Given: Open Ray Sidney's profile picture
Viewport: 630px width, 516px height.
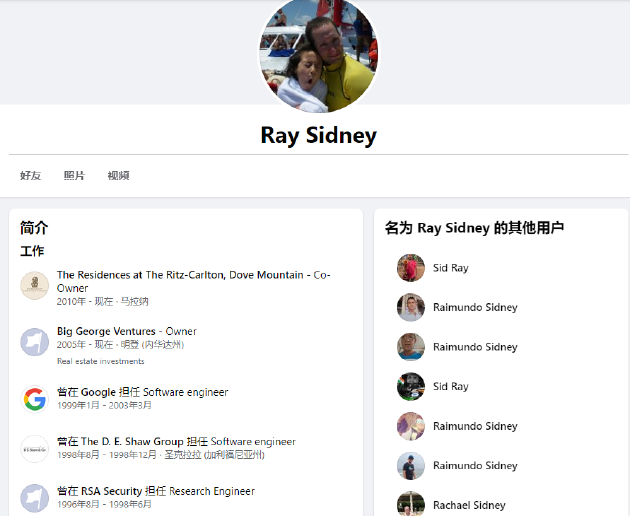Looking at the screenshot, I should click(x=319, y=53).
